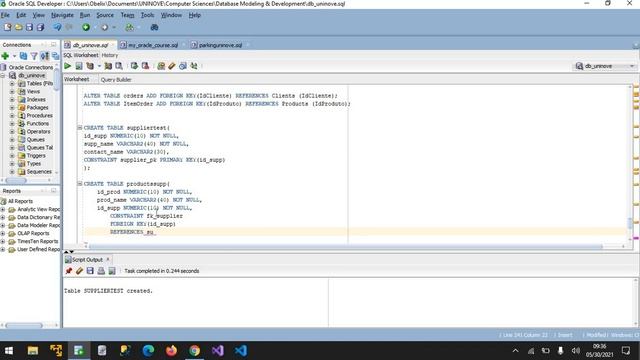Image resolution: width=640 pixels, height=360 pixels.
Task: Click the binoculars Find DB Object icon
Action: click(x=154, y=27)
